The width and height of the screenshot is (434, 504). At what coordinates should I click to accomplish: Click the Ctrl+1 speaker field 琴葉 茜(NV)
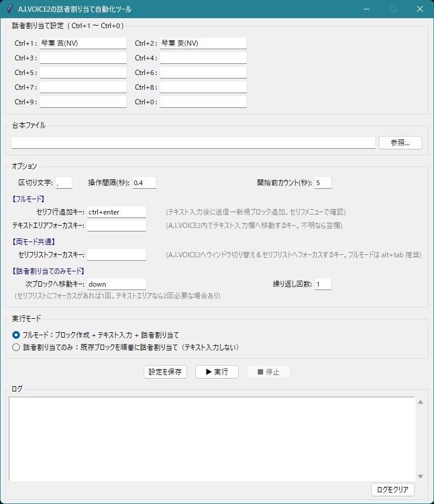point(83,43)
